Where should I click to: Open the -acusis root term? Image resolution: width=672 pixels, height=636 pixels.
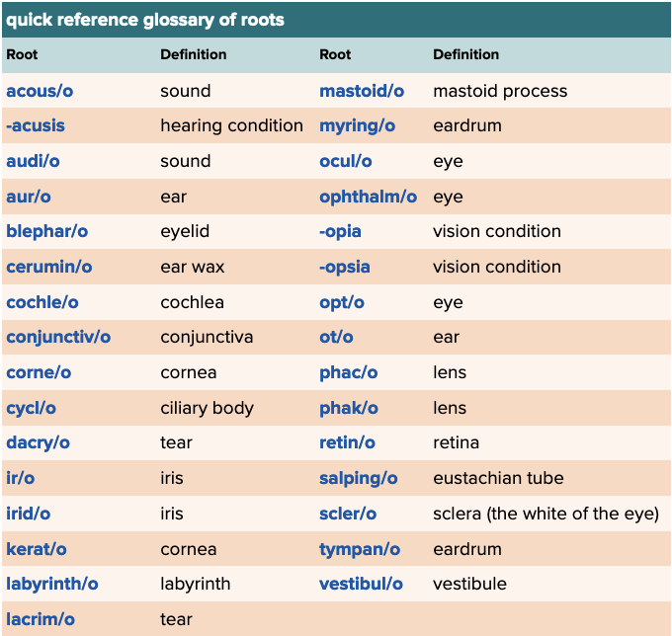[36, 126]
